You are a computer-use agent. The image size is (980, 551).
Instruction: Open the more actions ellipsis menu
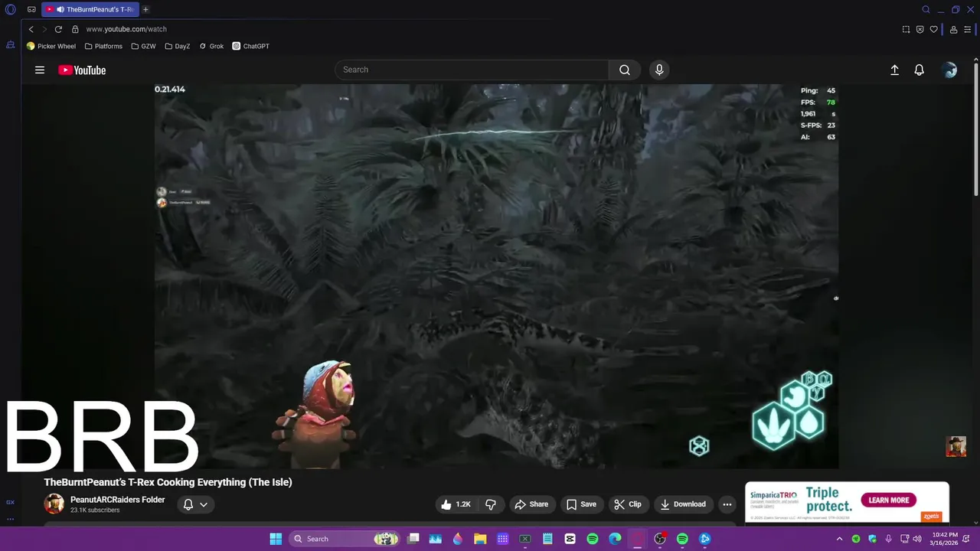click(727, 504)
